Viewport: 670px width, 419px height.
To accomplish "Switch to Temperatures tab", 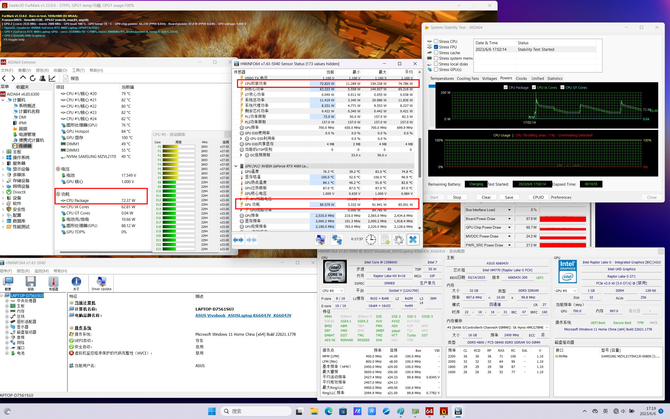I will click(x=442, y=79).
